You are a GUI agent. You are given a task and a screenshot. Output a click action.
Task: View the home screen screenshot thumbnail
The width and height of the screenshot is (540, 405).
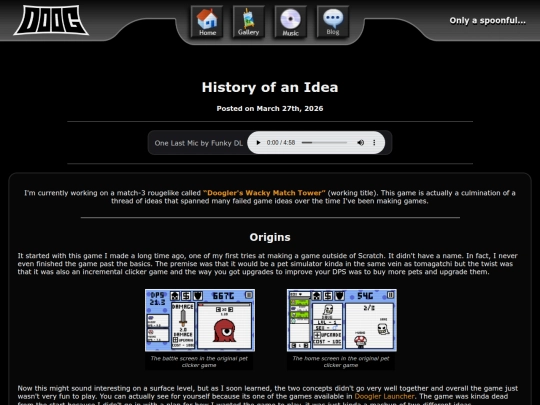click(342, 320)
